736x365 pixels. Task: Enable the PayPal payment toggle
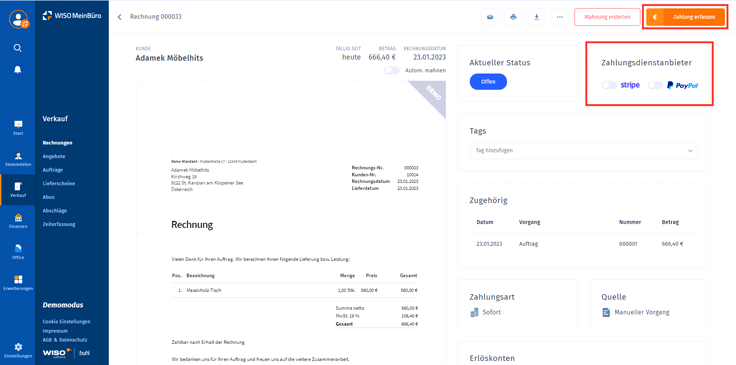tap(655, 85)
